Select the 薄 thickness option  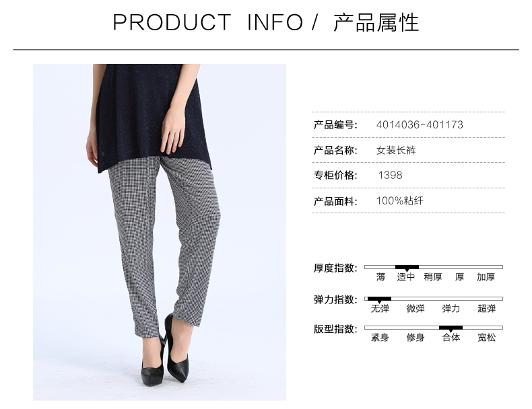380,277
